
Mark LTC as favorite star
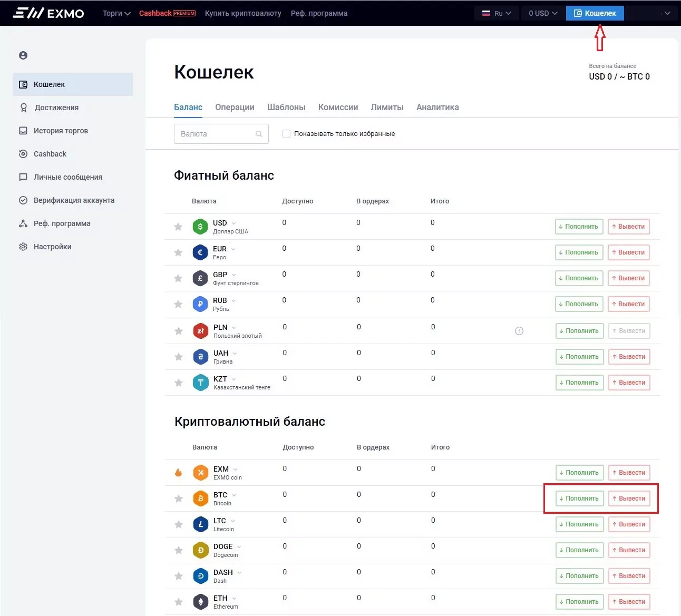pyautogui.click(x=179, y=524)
